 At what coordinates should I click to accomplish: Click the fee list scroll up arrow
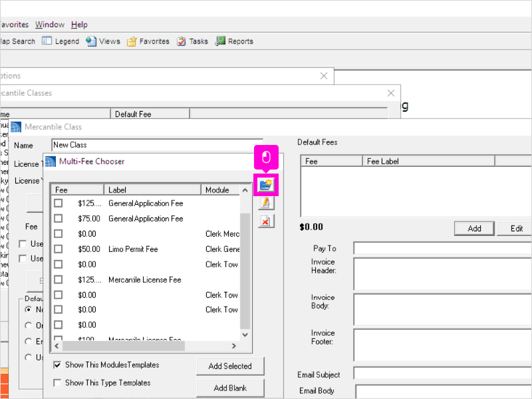pos(245,190)
